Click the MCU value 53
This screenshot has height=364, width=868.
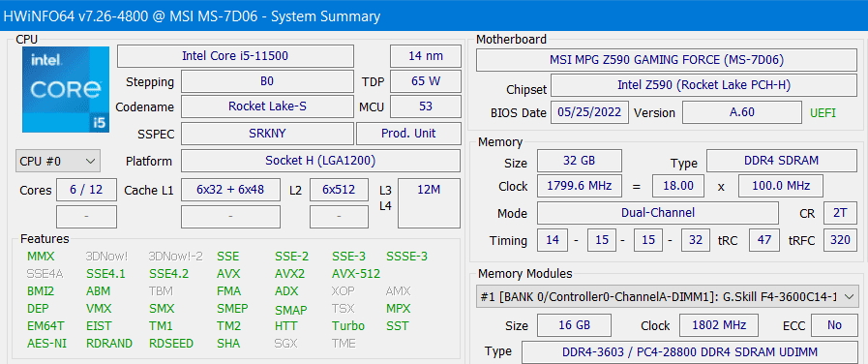point(426,106)
